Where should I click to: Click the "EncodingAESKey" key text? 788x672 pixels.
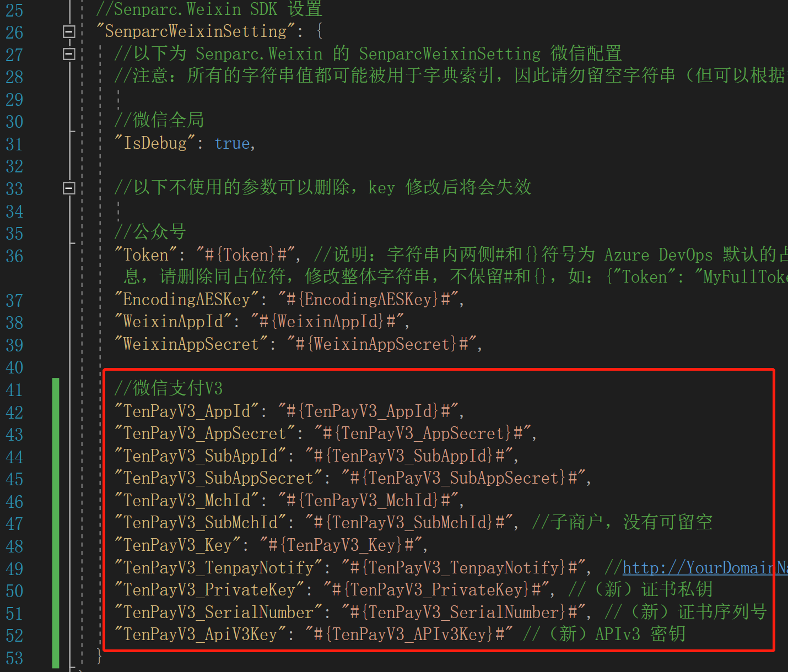[x=187, y=299]
